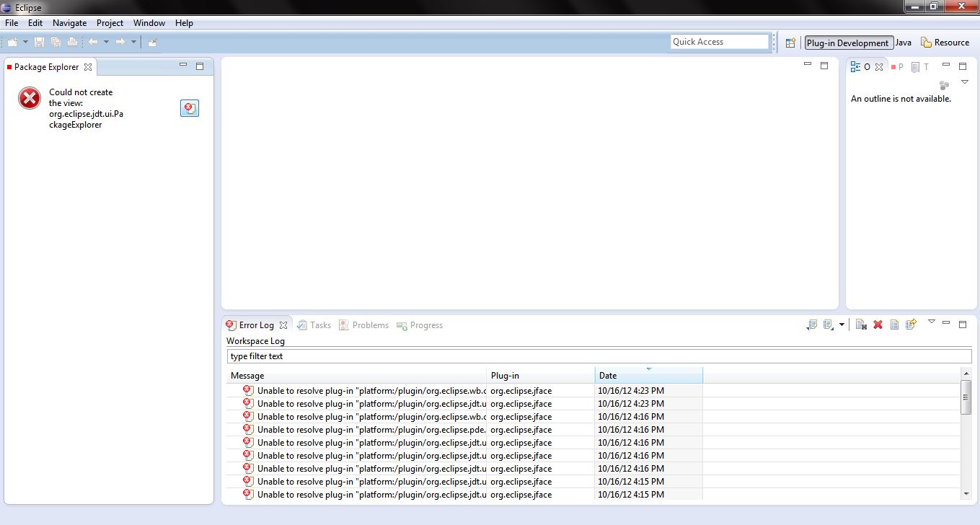Minimize the Package Explorer panel
This screenshot has width=980, height=525.
click(x=183, y=66)
